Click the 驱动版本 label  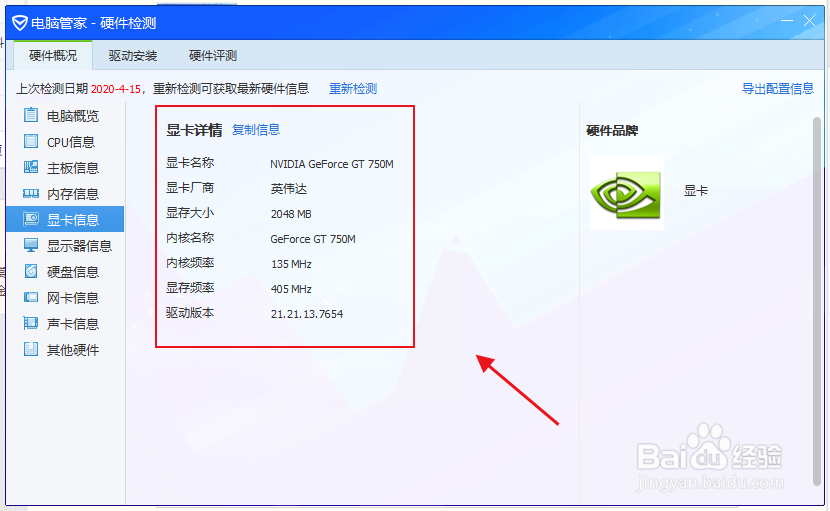coord(190,312)
